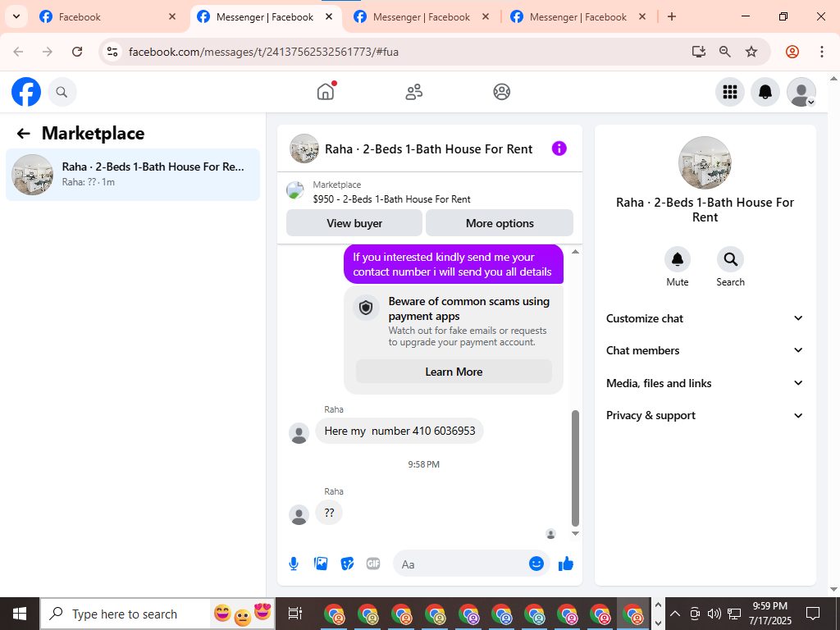This screenshot has height=630, width=840.
Task: Click Learn More on scam warning
Action: 454,372
